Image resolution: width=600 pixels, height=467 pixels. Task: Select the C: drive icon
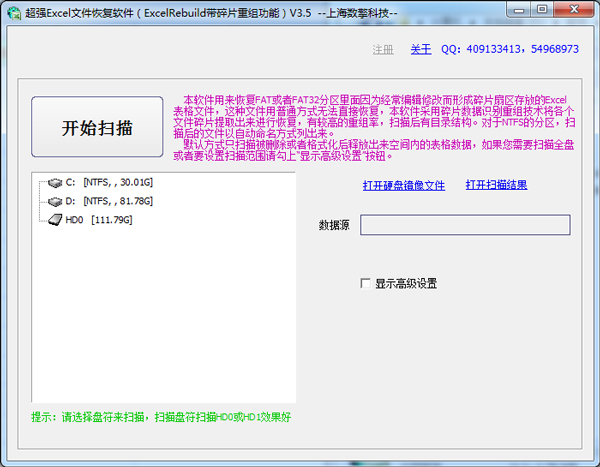(x=55, y=183)
